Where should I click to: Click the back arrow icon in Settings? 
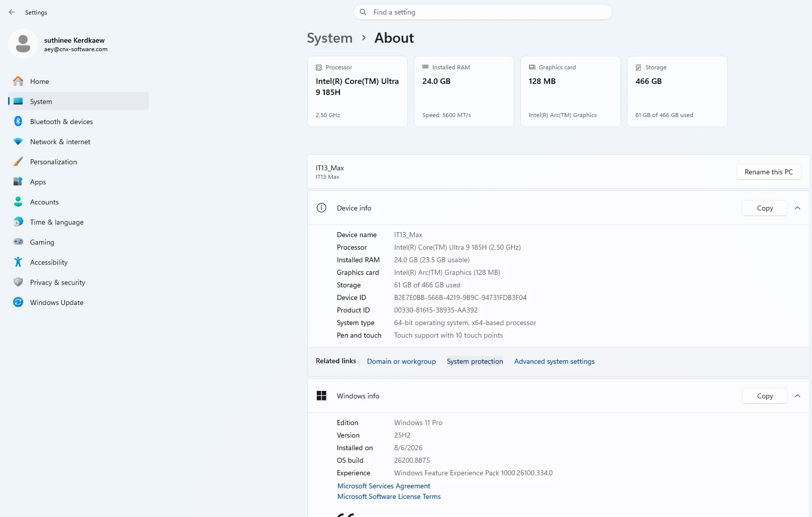[12, 12]
